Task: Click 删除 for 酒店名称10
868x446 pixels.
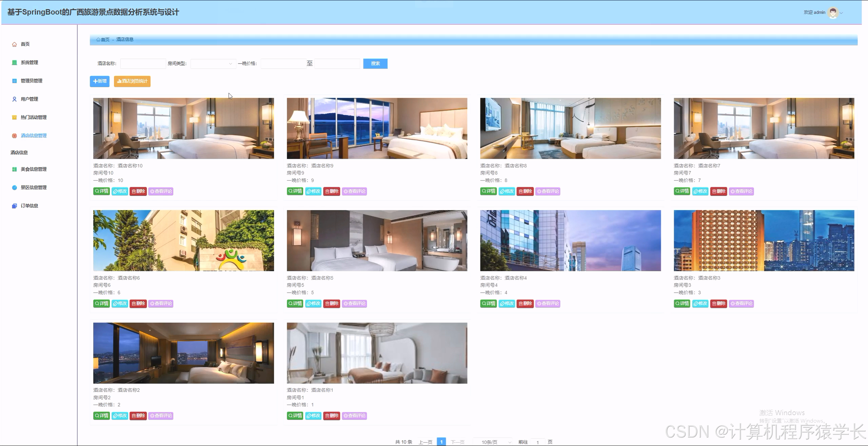Action: (x=138, y=191)
